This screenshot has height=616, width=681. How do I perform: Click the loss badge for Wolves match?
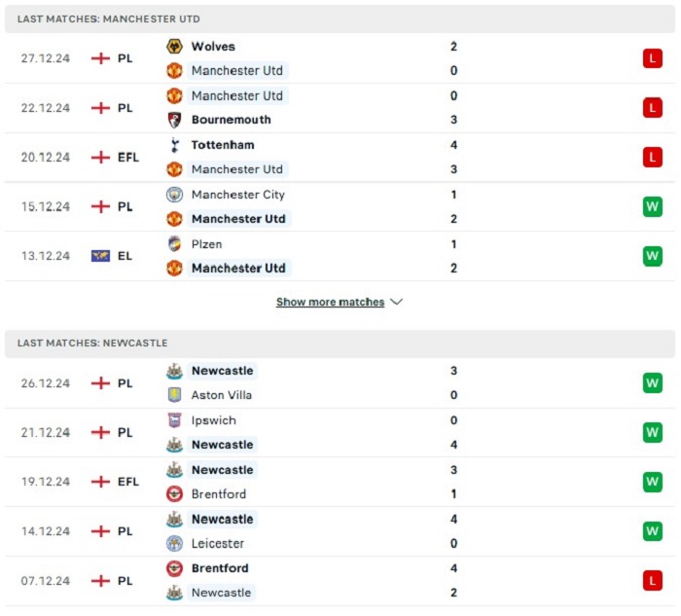coord(653,58)
